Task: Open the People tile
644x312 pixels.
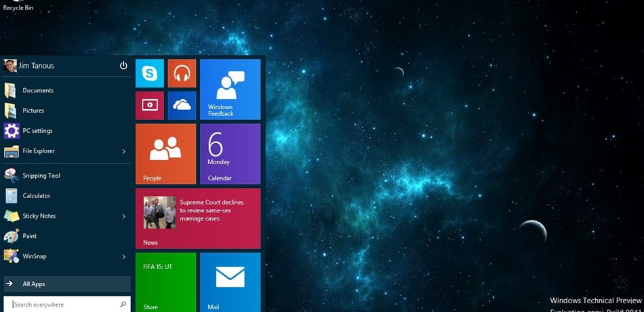Action: [165, 154]
